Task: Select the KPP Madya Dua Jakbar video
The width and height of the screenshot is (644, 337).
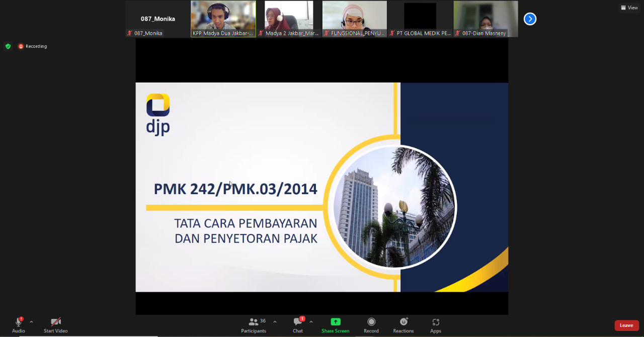Action: click(223, 19)
